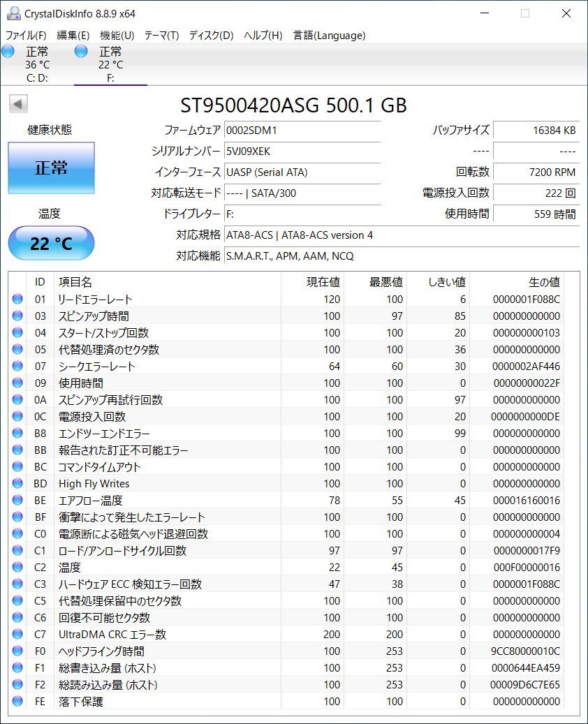
Task: Click the 正常 health status button
Action: (51, 168)
